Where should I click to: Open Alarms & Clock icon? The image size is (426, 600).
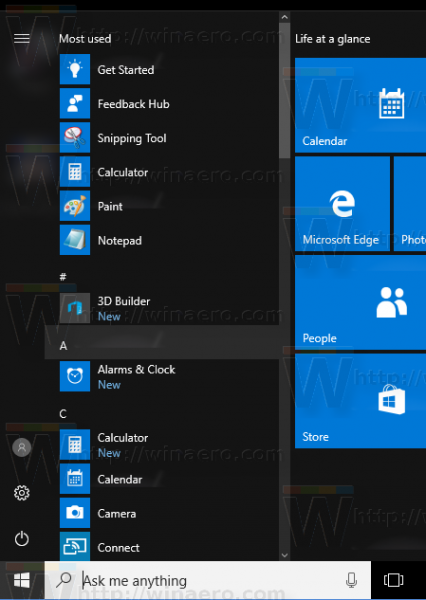tap(75, 376)
